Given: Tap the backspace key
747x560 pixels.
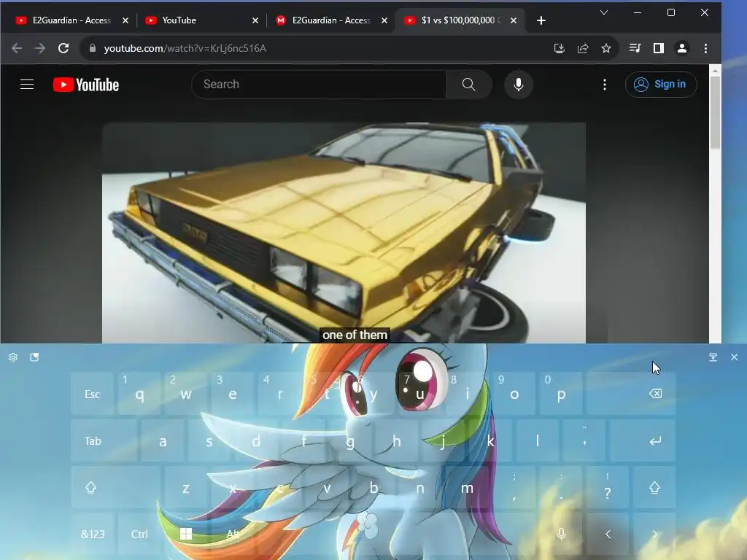Looking at the screenshot, I should click(631, 394).
